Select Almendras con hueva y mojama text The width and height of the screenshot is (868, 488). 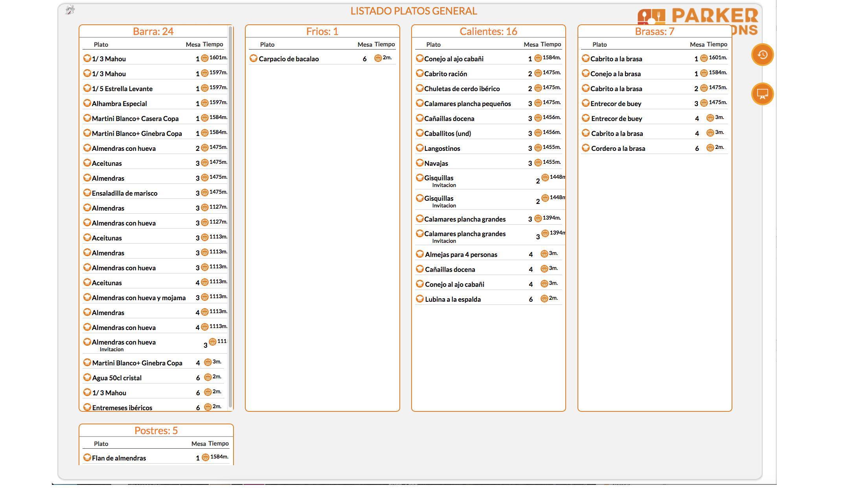pos(139,298)
